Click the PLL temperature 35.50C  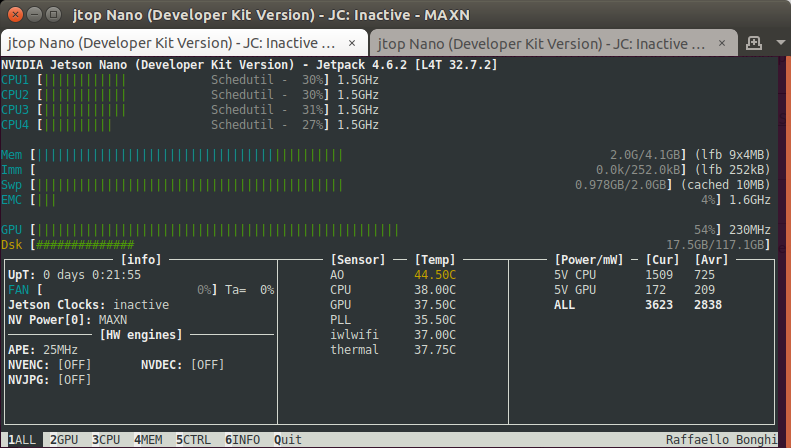coord(435,320)
